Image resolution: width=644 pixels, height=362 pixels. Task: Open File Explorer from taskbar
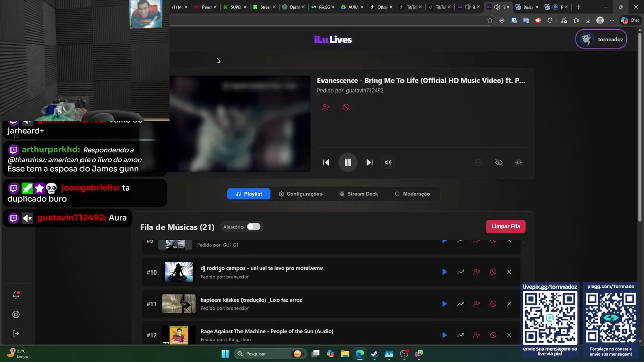[x=345, y=354]
